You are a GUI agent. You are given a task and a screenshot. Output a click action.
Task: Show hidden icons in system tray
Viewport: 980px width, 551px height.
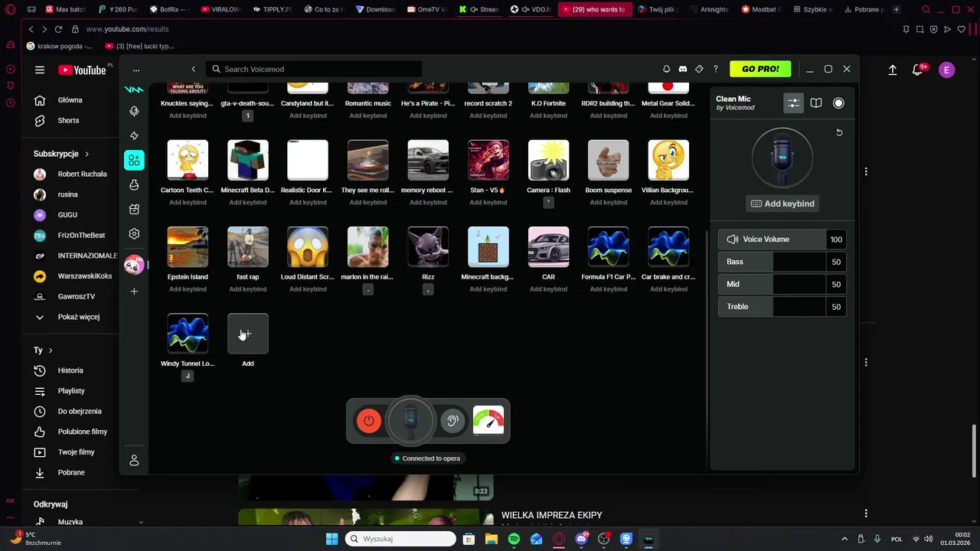844,539
